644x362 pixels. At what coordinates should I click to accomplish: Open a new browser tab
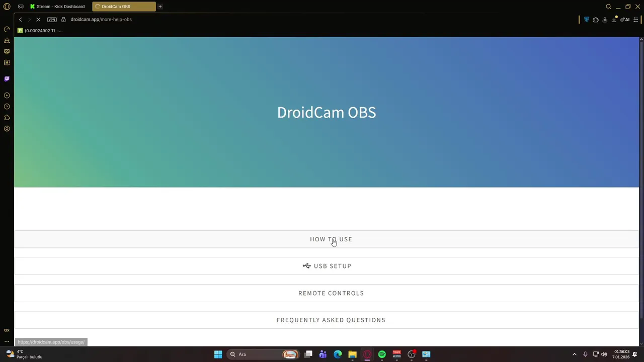point(160,7)
